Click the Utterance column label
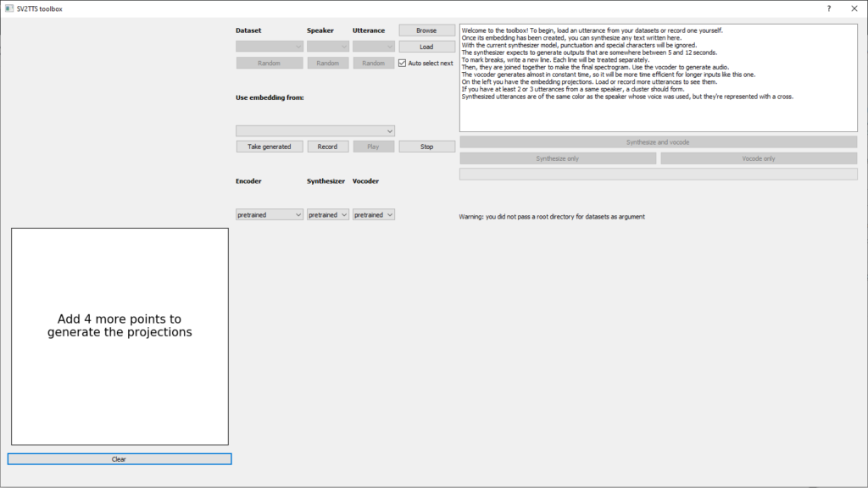 pos(369,31)
